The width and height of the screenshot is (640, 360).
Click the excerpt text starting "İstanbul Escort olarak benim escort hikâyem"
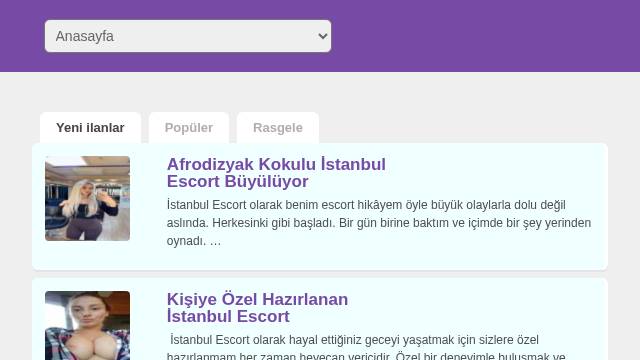(379, 223)
